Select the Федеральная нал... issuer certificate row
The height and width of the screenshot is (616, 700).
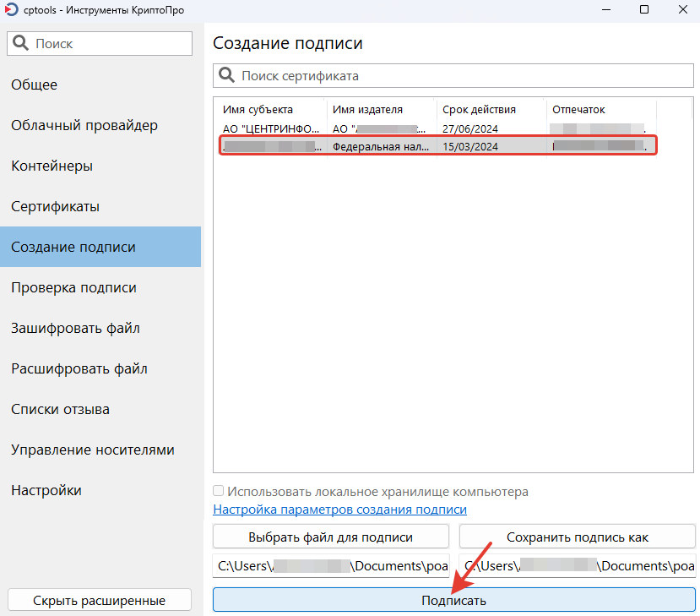(x=438, y=146)
